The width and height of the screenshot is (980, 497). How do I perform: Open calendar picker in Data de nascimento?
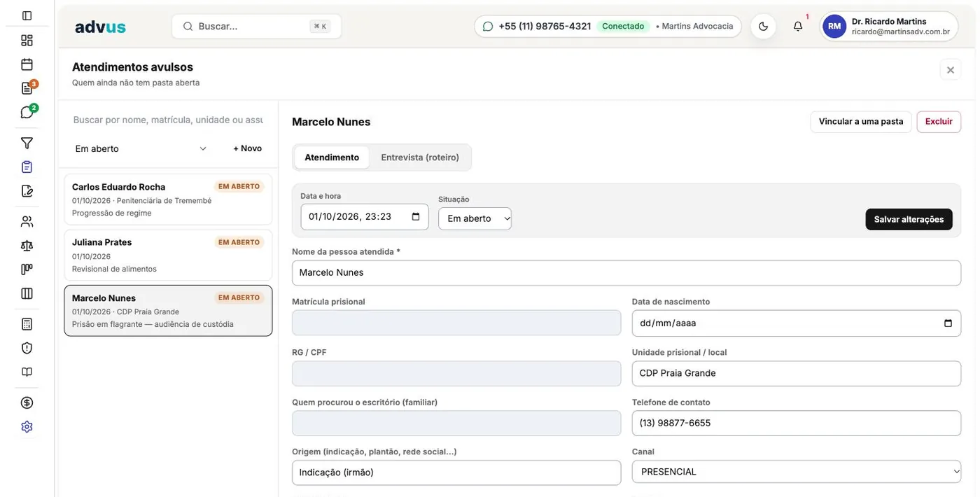tap(948, 323)
